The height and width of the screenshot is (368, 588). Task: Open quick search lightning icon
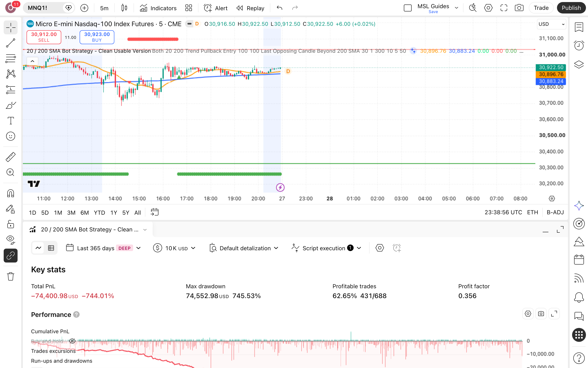coord(473,8)
